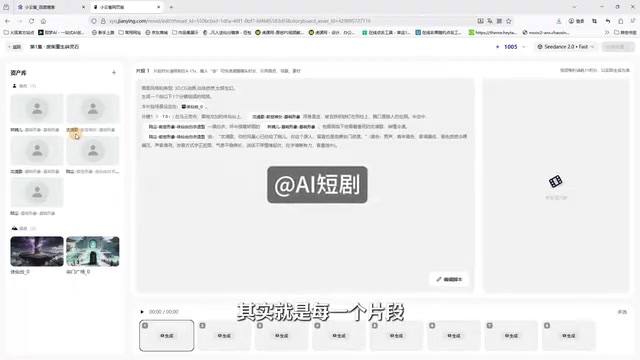Open the workspaces icon left of browser tabs

coord(6,7)
